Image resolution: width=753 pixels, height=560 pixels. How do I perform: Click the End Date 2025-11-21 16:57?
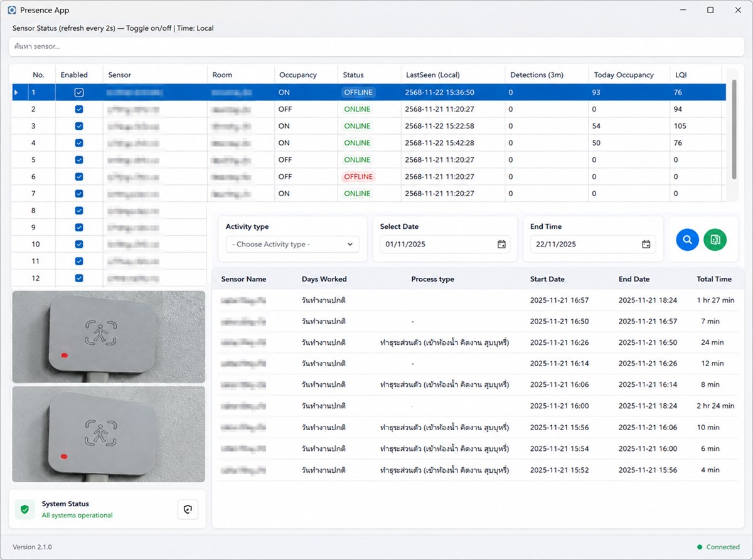(x=648, y=322)
